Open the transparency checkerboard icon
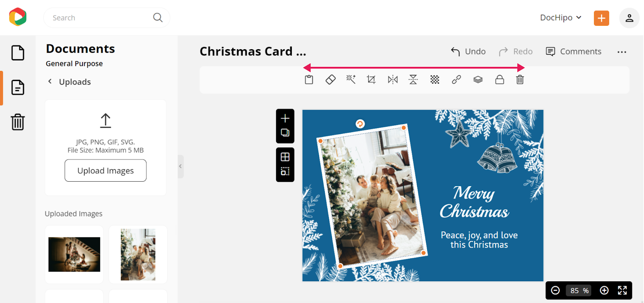Image resolution: width=644 pixels, height=303 pixels. [435, 80]
